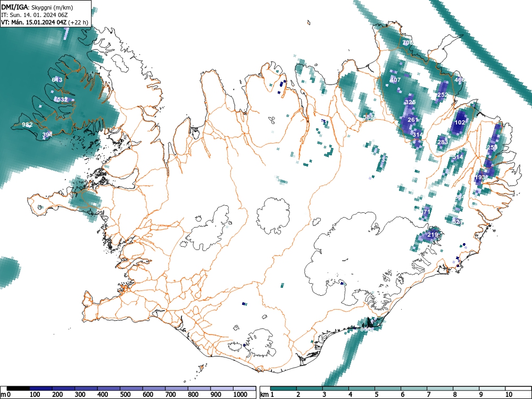Viewport: 532px width, 399px height.
Task: Click the visibility value 407 on the map
Action: coord(395,80)
